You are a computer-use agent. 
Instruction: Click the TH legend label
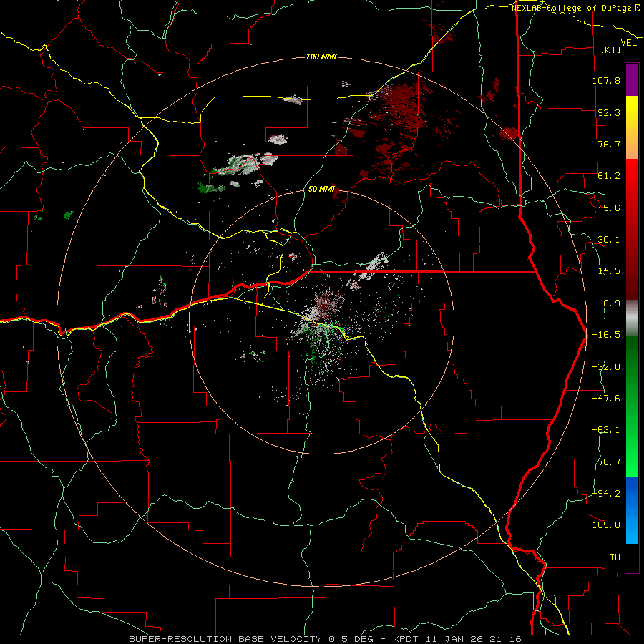pyautogui.click(x=615, y=557)
